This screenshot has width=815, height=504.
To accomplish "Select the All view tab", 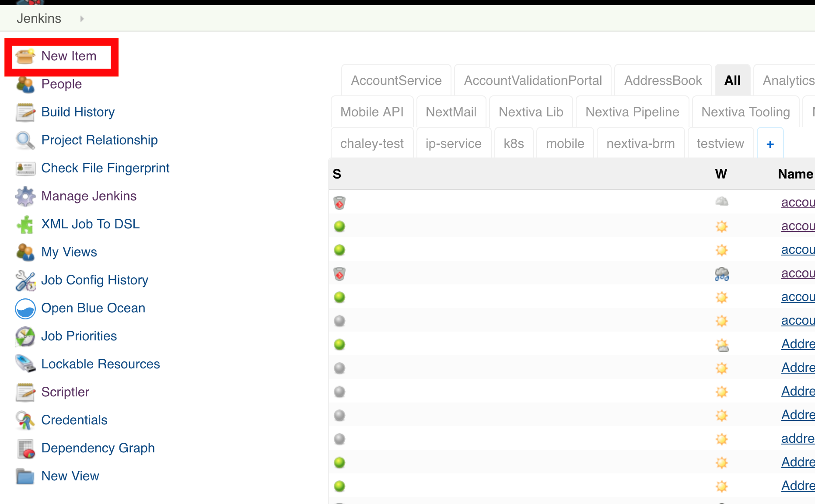I will point(732,80).
